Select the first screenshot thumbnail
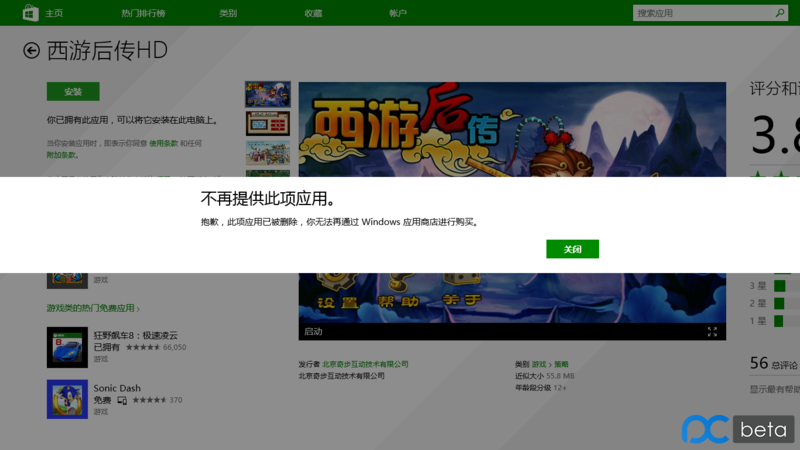Screen dimensions: 800x450 268,94
